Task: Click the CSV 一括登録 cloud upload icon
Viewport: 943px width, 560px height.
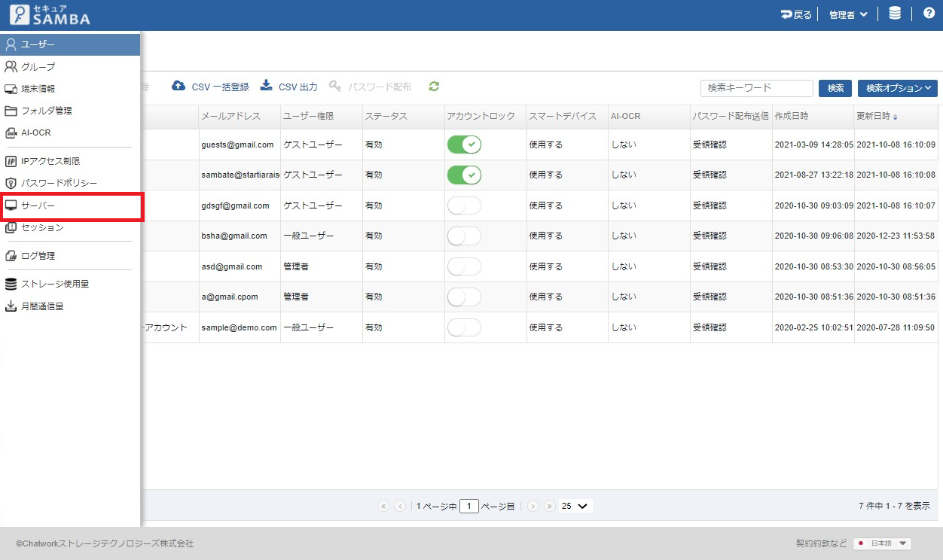Action: tap(179, 86)
